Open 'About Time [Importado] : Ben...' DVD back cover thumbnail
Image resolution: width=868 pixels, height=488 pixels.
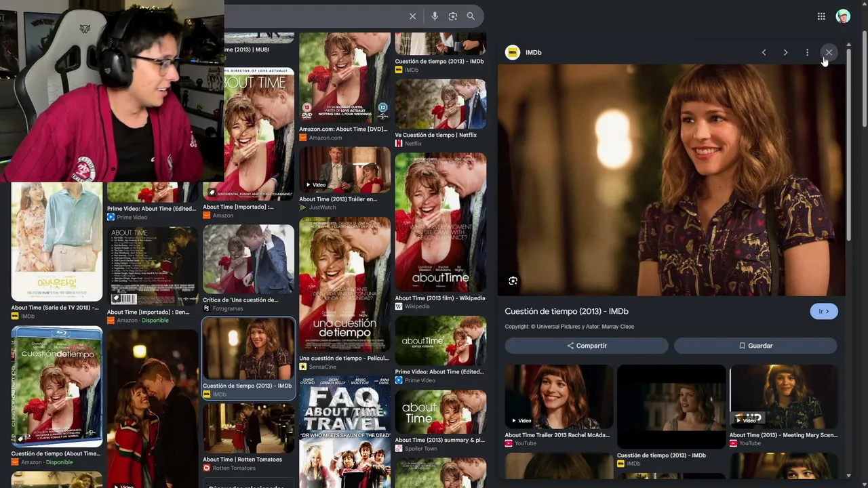[153, 266]
